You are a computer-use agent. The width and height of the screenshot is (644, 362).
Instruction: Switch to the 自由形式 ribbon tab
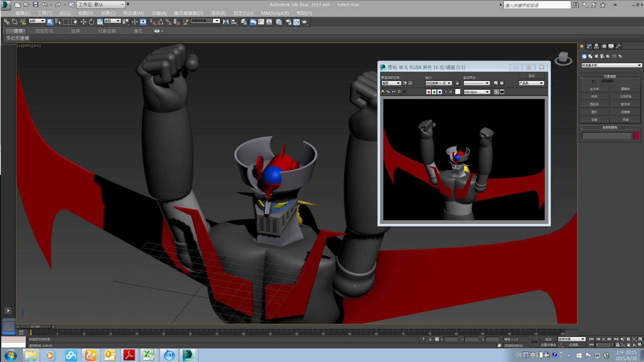point(44,31)
